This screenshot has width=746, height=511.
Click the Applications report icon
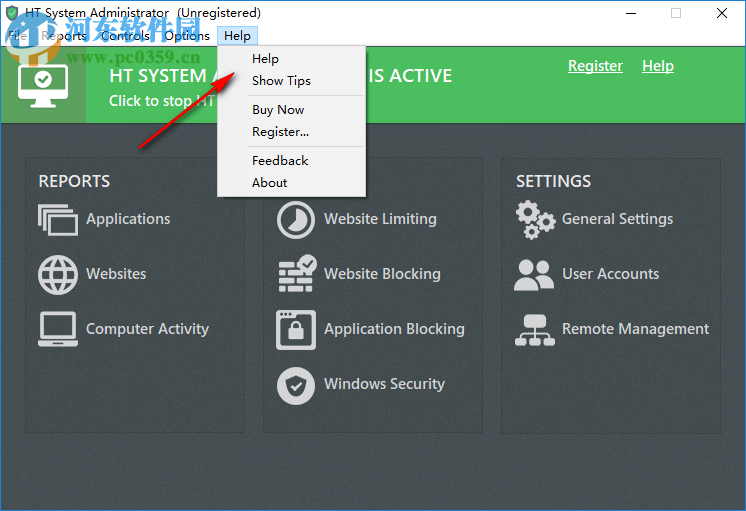[58, 219]
